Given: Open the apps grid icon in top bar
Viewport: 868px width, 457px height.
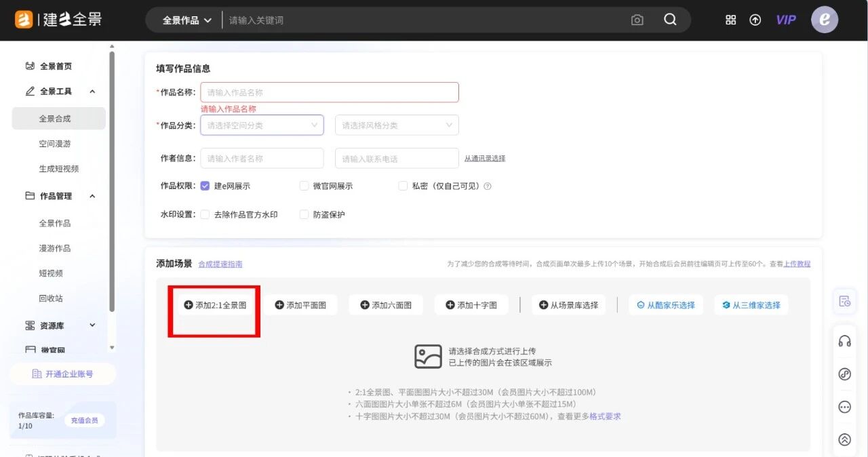Looking at the screenshot, I should (x=730, y=20).
